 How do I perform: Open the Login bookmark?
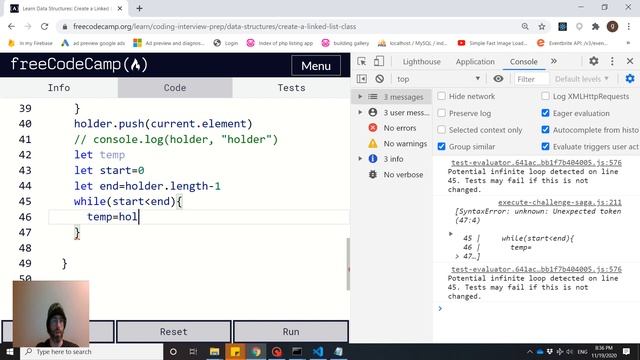226,43
